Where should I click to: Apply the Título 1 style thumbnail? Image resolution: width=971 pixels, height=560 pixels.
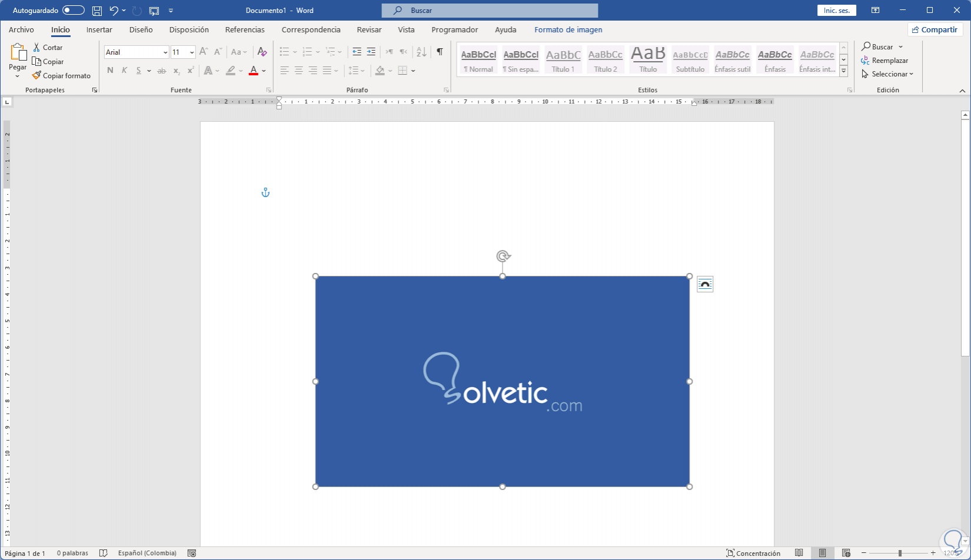(x=563, y=60)
